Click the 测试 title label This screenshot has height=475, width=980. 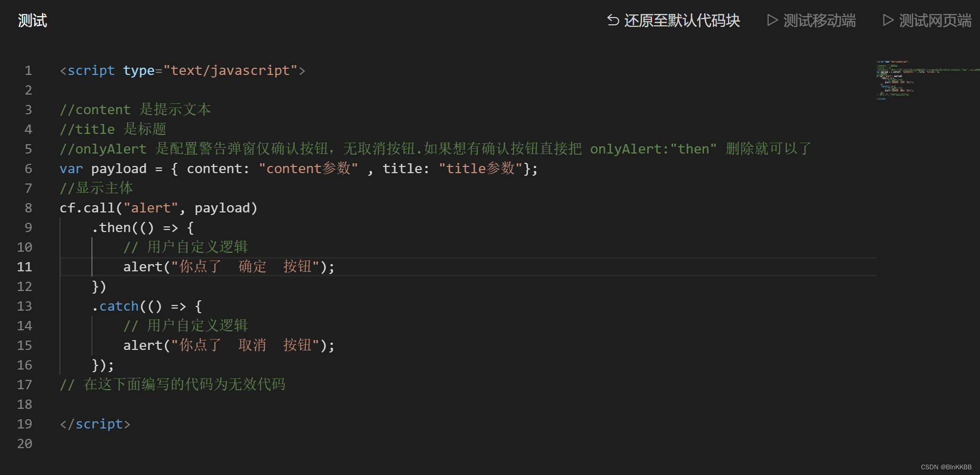(33, 20)
